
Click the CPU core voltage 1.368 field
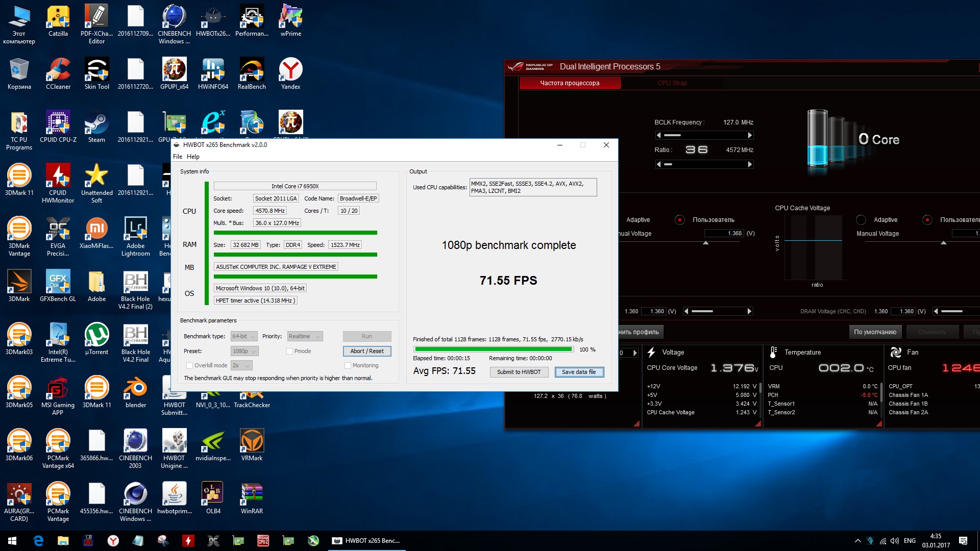(724, 233)
